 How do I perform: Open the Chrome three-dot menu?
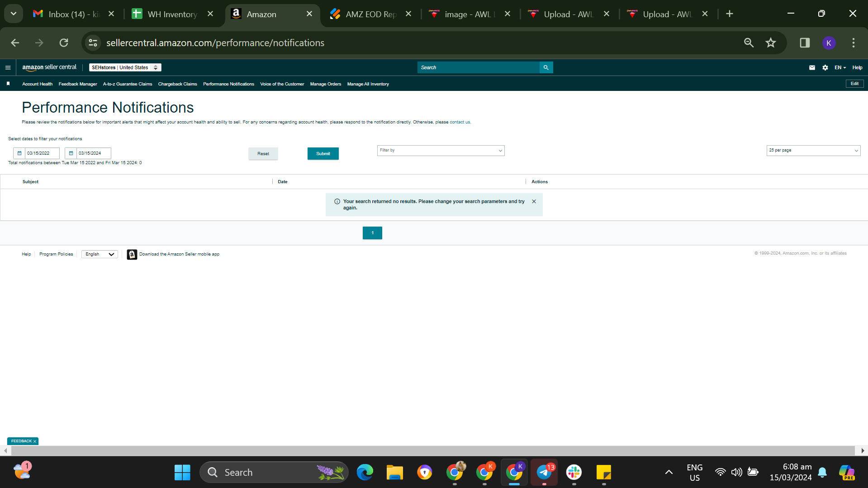(x=854, y=43)
